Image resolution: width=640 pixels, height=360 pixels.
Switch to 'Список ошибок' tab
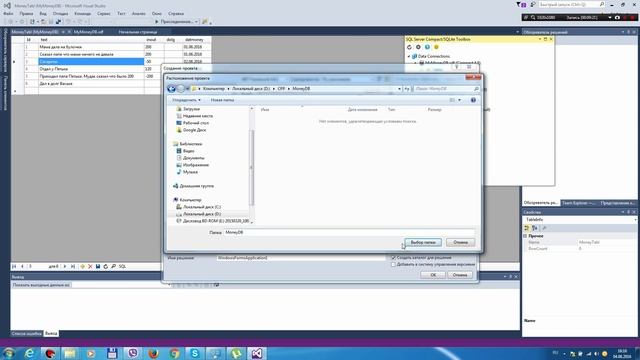(27, 334)
